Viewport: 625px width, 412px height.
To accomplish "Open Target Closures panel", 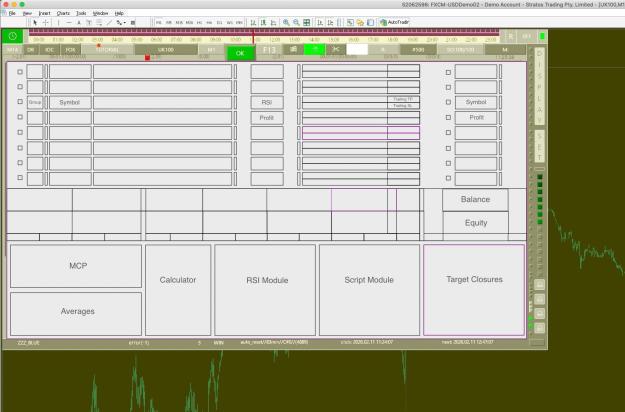I will tap(474, 290).
